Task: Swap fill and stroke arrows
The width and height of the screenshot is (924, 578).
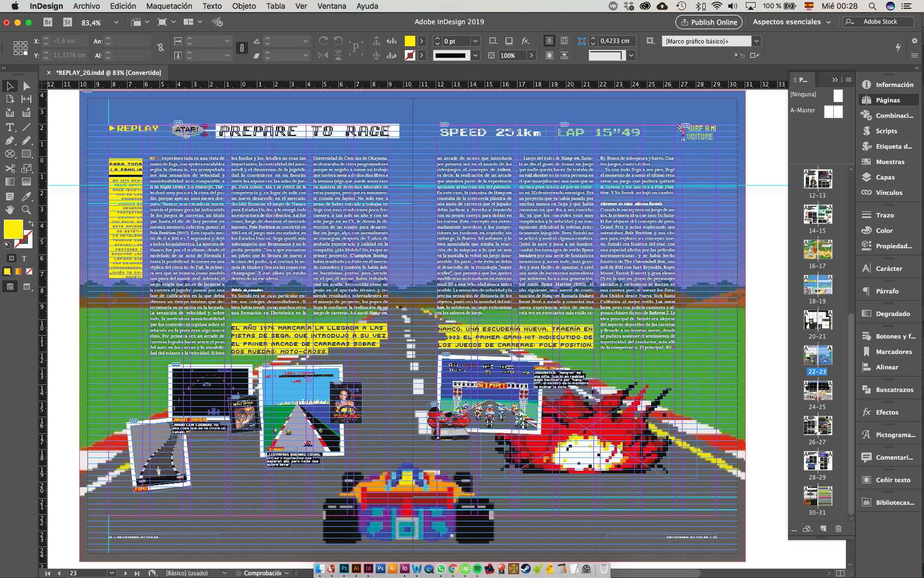Action: tap(31, 223)
